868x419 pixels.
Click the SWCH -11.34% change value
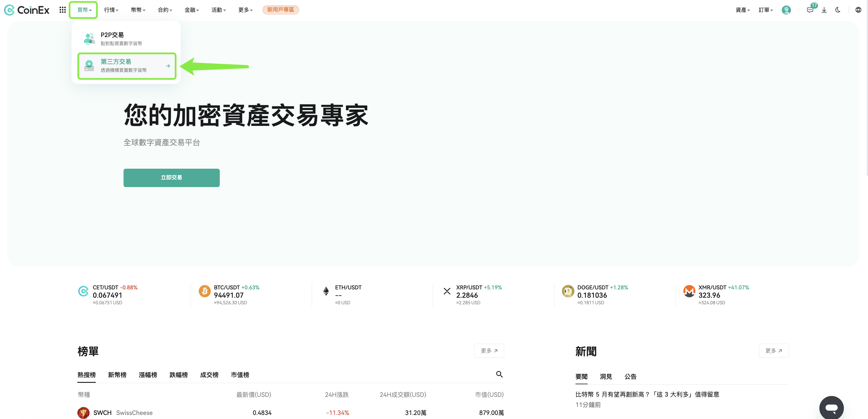[337, 413]
